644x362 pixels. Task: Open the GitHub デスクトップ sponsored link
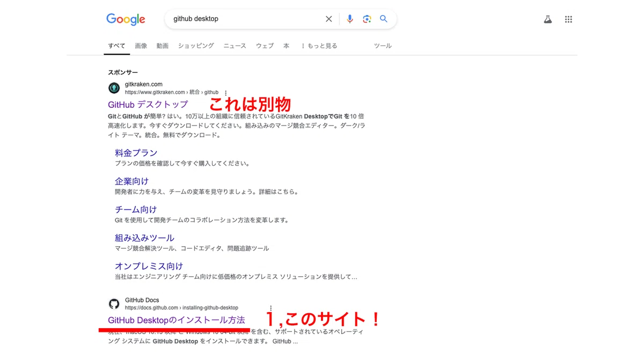coord(148,104)
